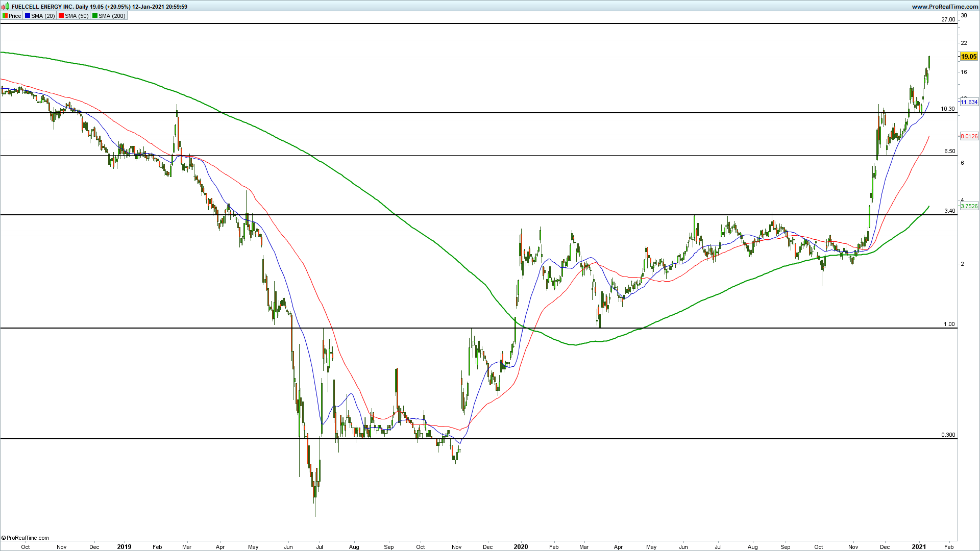Click the yellow 19.05 current price label

(x=968, y=57)
